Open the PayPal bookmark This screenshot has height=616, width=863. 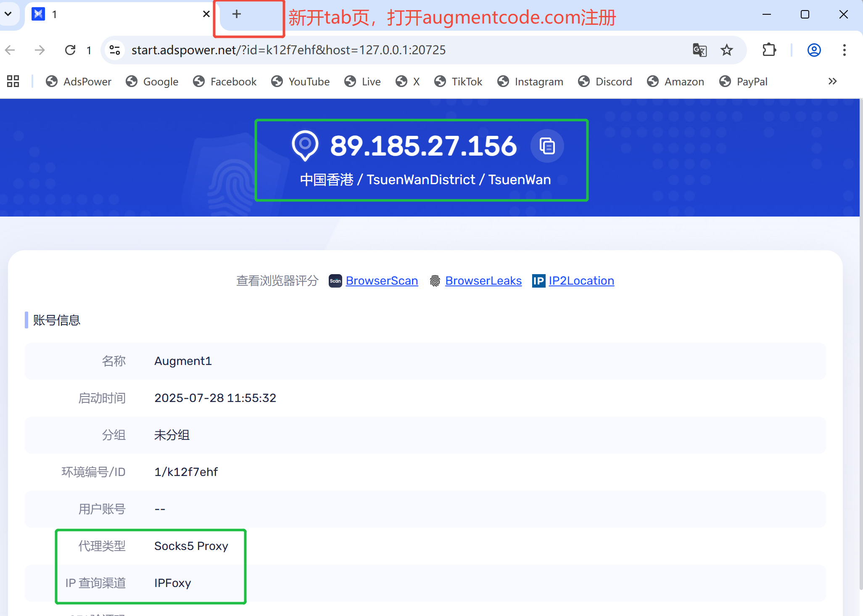[743, 82]
